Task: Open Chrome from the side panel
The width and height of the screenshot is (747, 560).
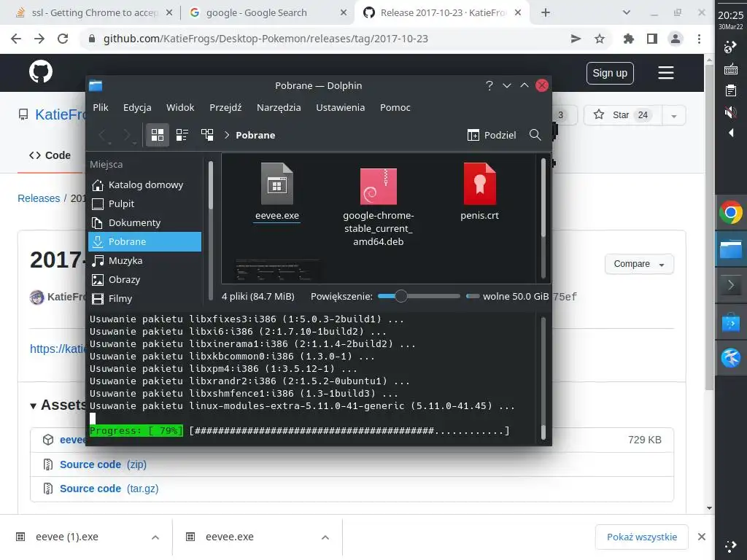Action: coord(731,212)
